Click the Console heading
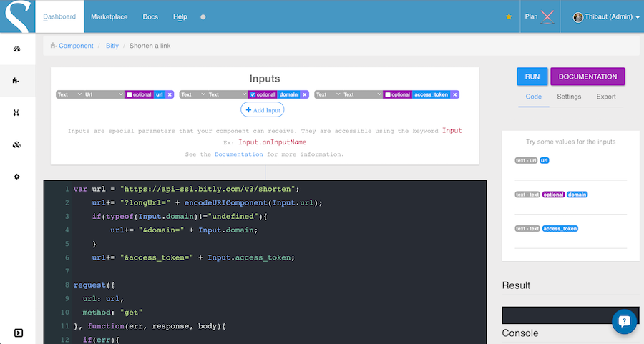 [x=520, y=333]
